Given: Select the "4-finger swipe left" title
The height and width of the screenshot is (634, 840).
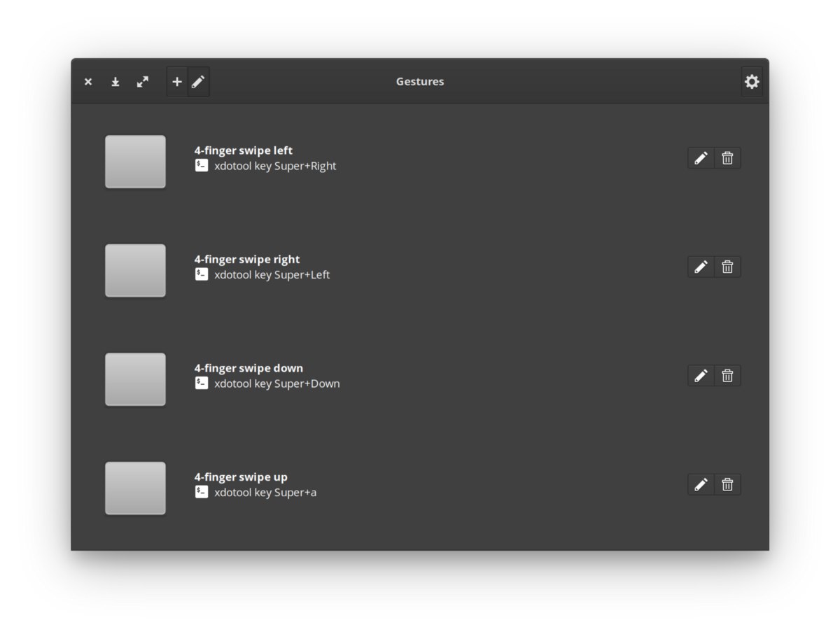Looking at the screenshot, I should [244, 150].
